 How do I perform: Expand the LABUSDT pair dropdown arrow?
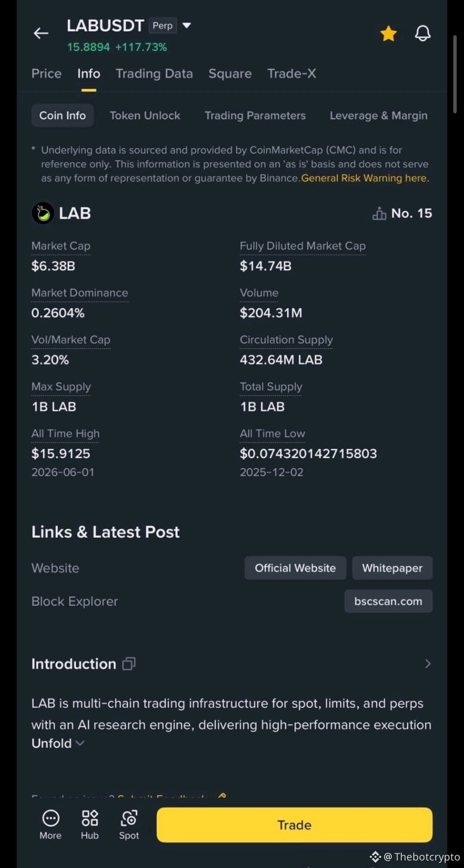[x=186, y=25]
